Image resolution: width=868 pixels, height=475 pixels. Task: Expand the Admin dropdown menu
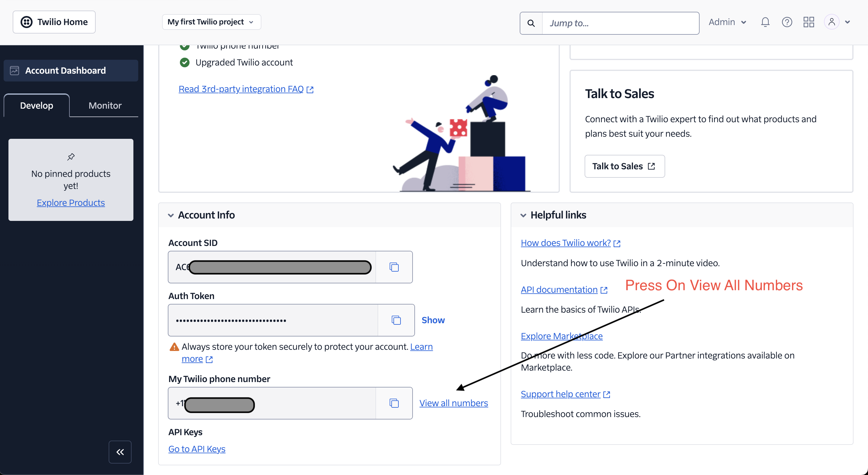coord(727,22)
